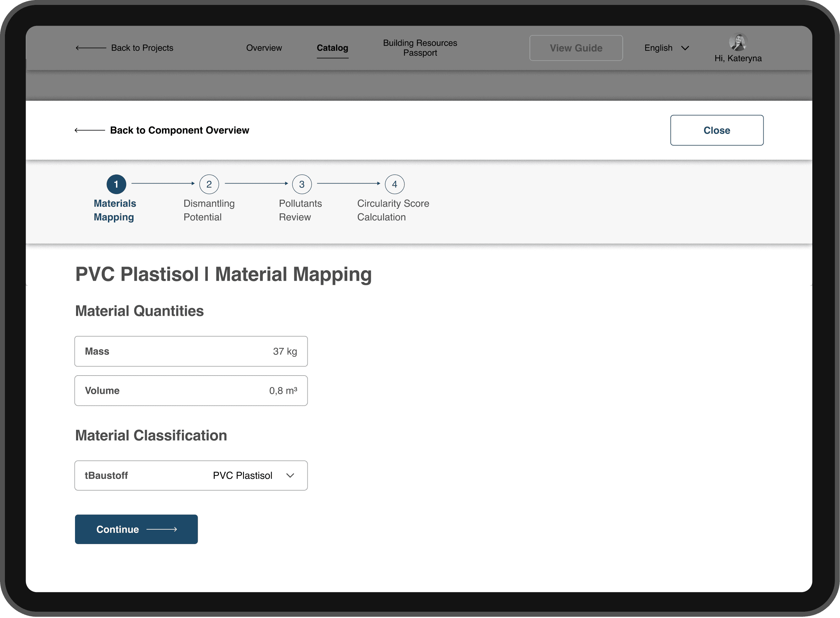This screenshot has width=840, height=618.
Task: Switch to the Overview tab
Action: [x=264, y=48]
